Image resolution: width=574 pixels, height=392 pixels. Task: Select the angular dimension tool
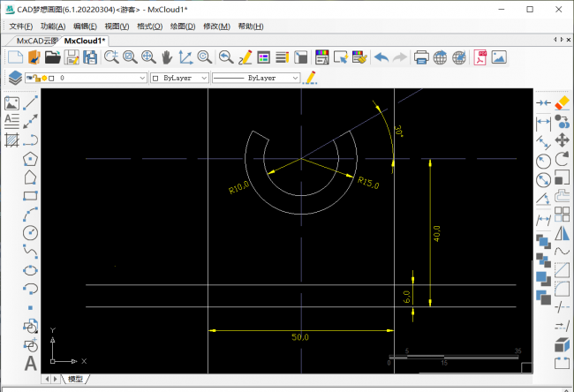click(543, 200)
